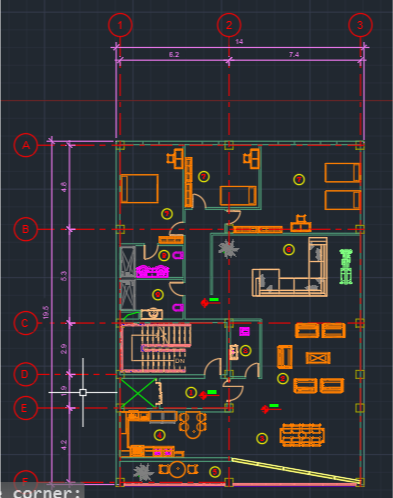Pick the overall 14 dimension text
This screenshot has width=393, height=498.
tap(239, 42)
